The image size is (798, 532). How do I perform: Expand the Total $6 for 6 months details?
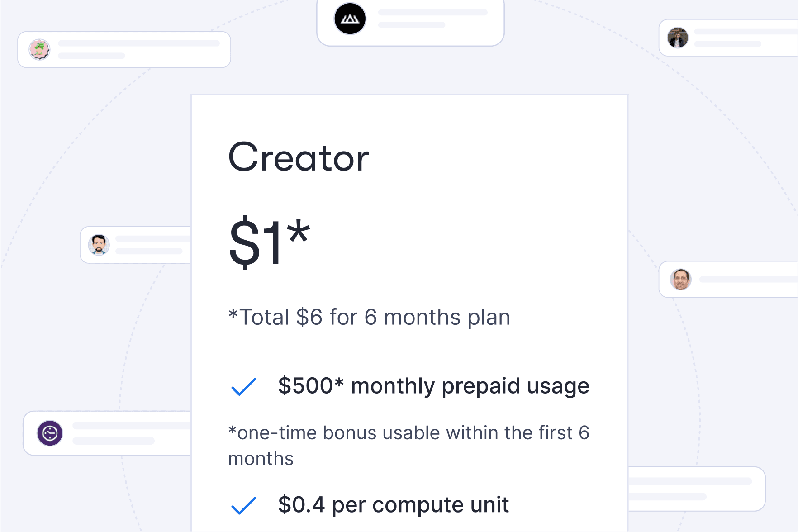pyautogui.click(x=369, y=317)
